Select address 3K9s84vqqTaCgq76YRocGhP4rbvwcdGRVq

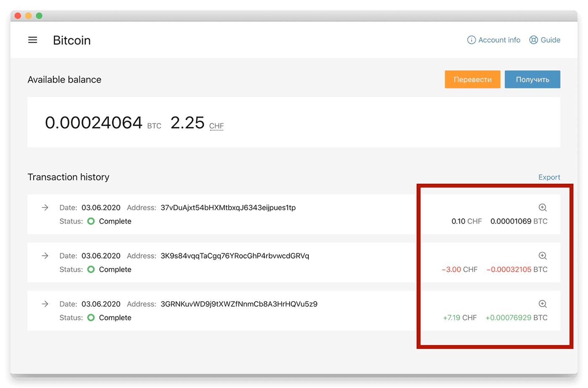coord(235,256)
